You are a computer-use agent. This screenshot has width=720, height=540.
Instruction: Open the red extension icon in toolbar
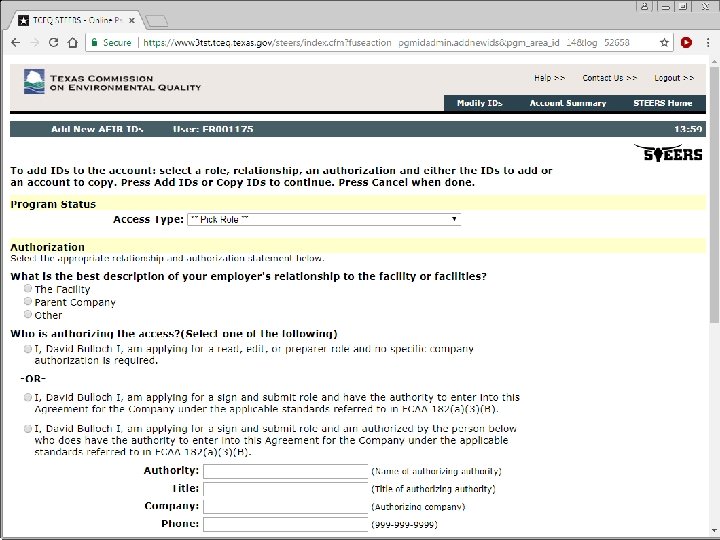(686, 43)
